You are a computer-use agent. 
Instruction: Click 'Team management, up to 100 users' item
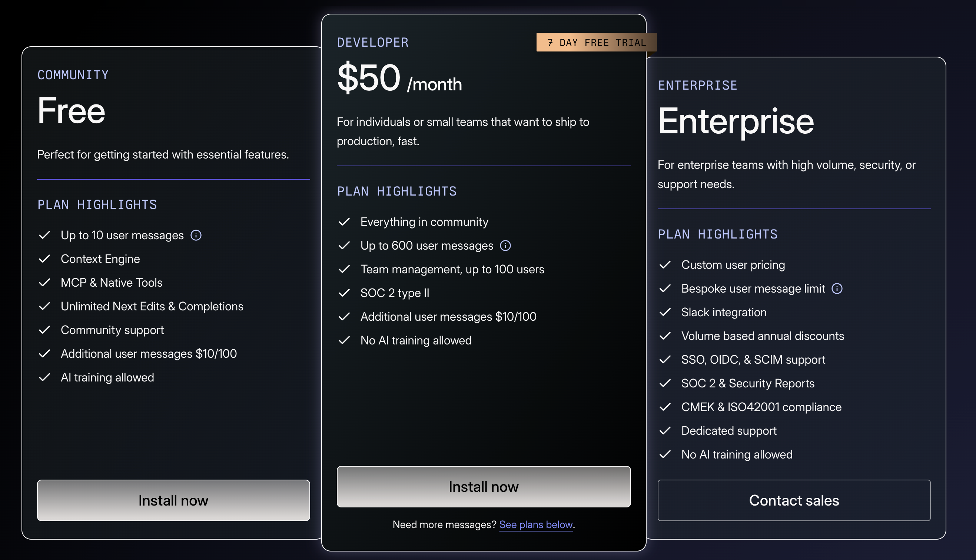(x=452, y=269)
